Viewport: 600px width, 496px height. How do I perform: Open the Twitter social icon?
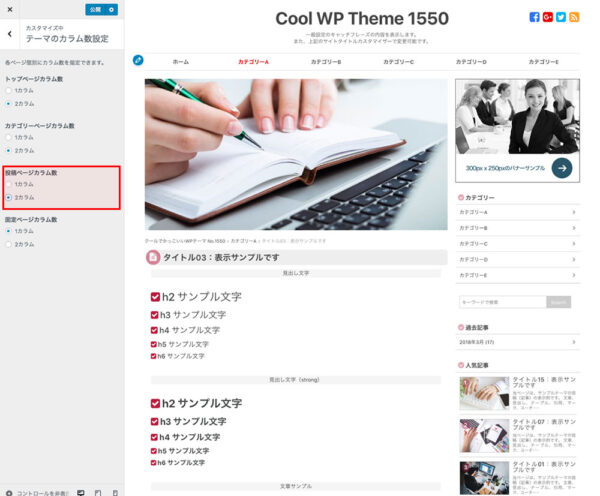pos(561,17)
